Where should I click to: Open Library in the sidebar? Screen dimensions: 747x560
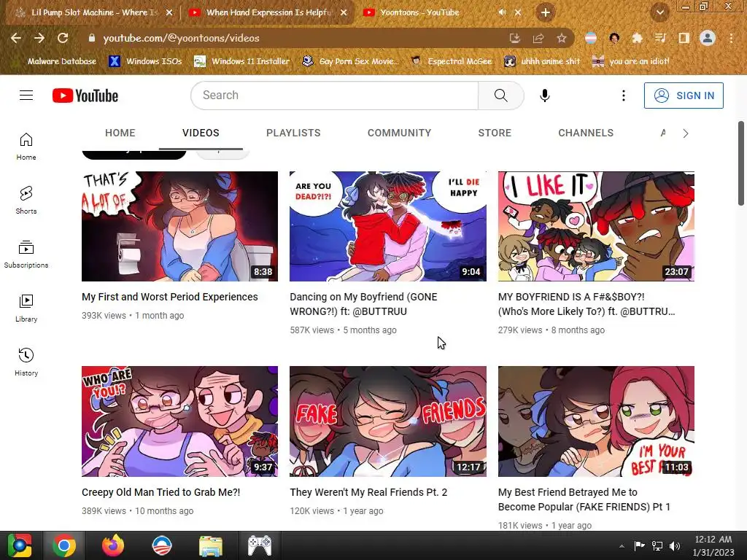26,308
